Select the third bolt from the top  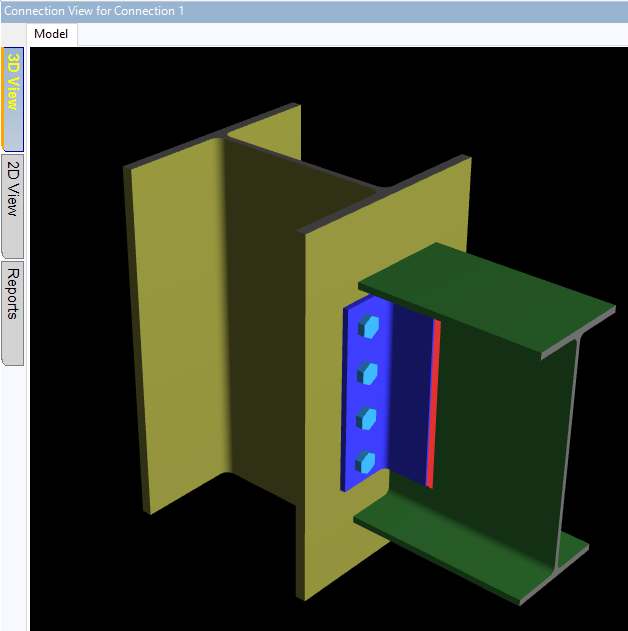click(368, 417)
